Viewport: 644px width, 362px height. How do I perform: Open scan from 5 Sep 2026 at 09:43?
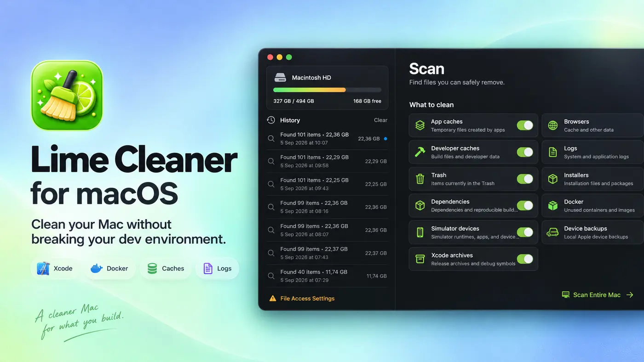tap(327, 184)
